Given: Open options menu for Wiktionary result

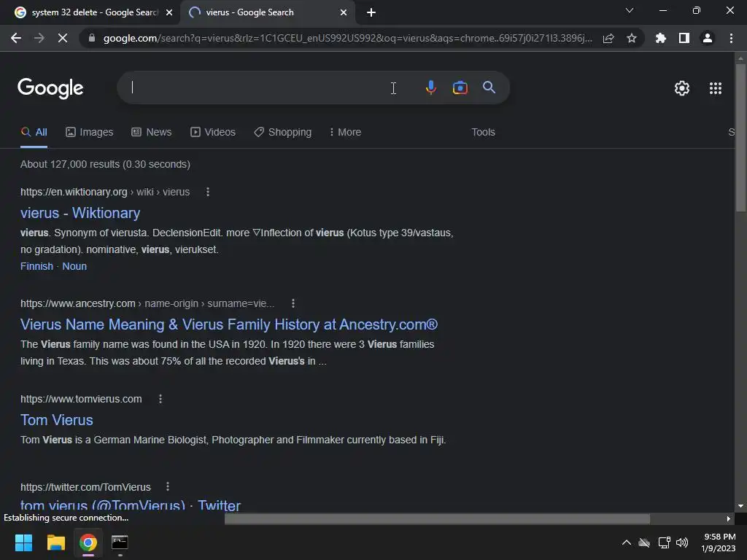Looking at the screenshot, I should coord(207,192).
